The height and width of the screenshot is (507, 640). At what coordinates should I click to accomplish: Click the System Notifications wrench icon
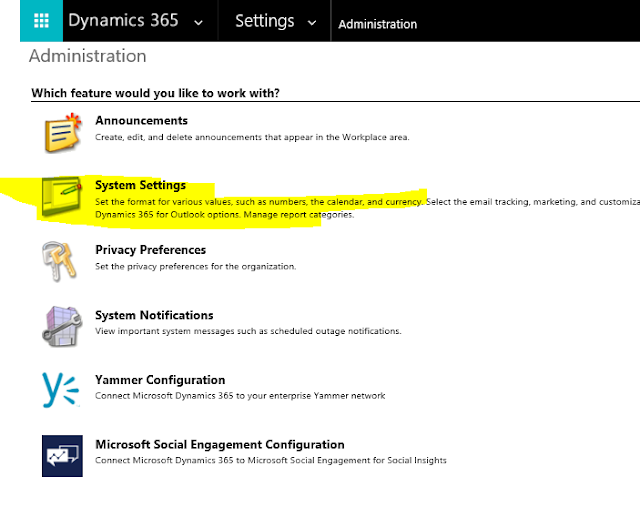[x=62, y=326]
